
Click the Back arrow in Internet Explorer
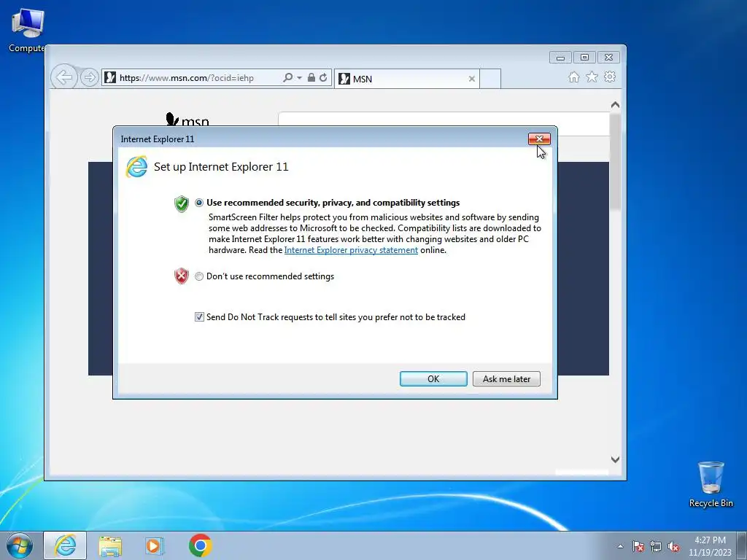pos(64,77)
